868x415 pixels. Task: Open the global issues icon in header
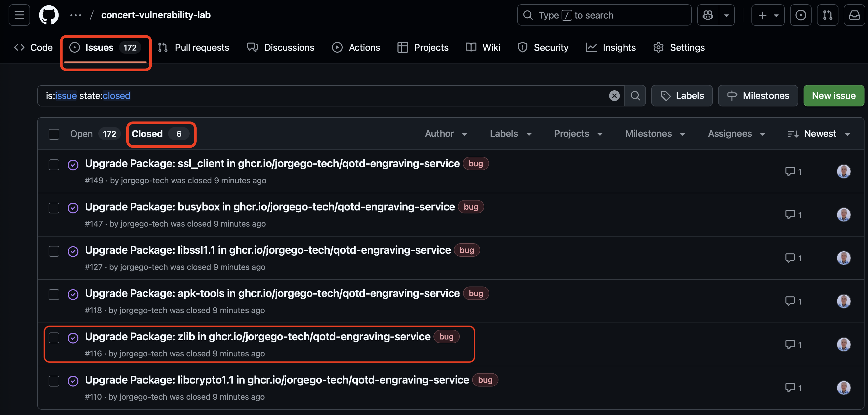tap(801, 15)
